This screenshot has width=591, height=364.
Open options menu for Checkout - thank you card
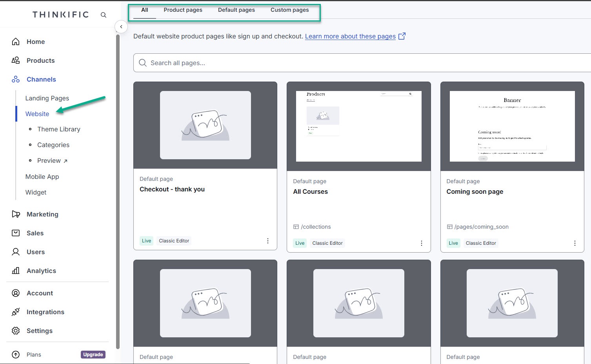pos(268,241)
